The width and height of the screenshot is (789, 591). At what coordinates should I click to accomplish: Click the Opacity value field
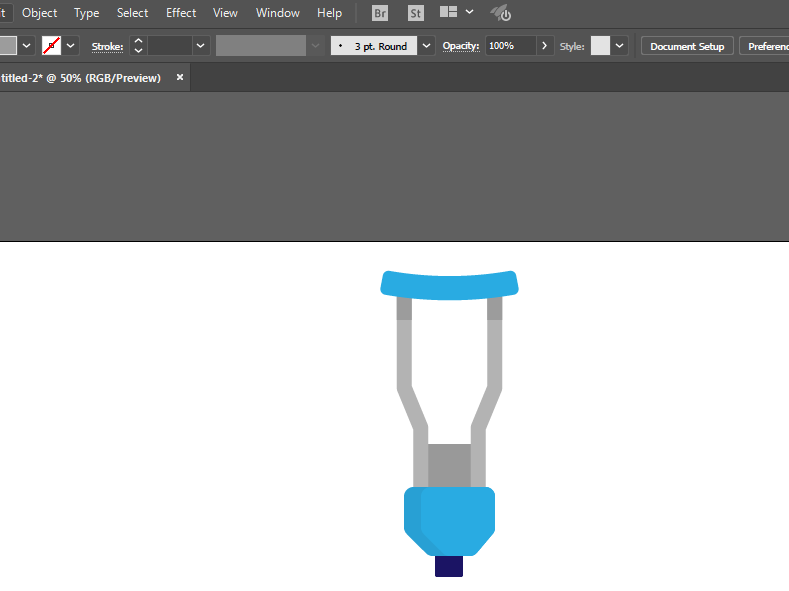(x=510, y=46)
